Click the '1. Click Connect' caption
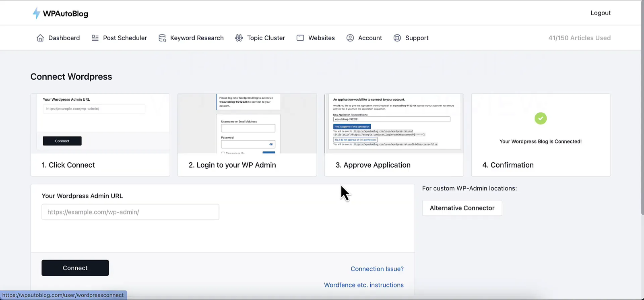 (x=68, y=165)
